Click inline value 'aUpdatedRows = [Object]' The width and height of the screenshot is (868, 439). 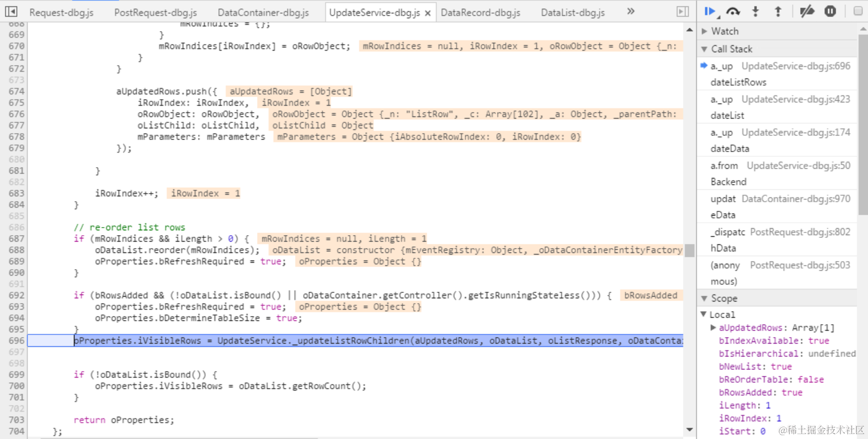(x=290, y=91)
